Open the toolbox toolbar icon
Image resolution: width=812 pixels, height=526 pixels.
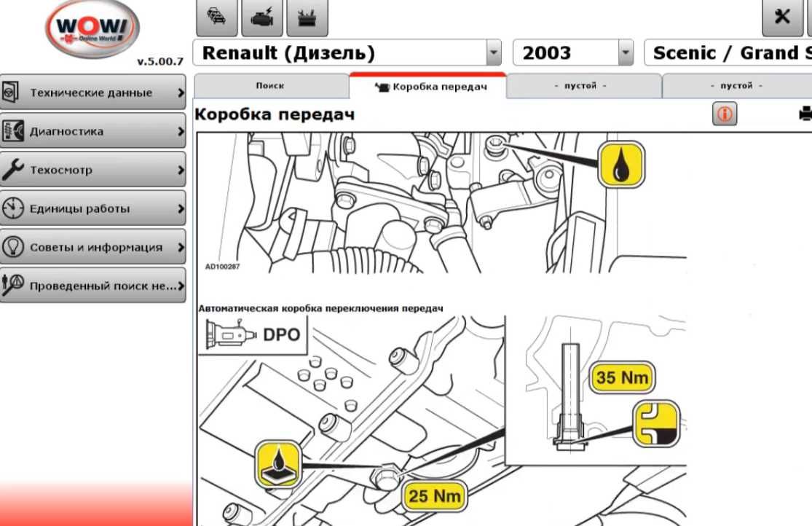coord(307,17)
